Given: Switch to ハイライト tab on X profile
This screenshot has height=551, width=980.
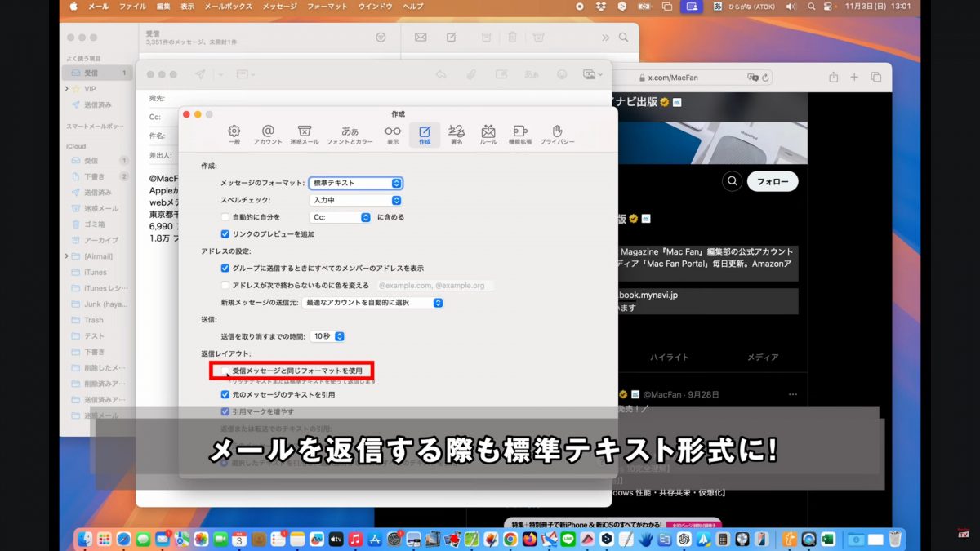Looking at the screenshot, I should click(669, 358).
